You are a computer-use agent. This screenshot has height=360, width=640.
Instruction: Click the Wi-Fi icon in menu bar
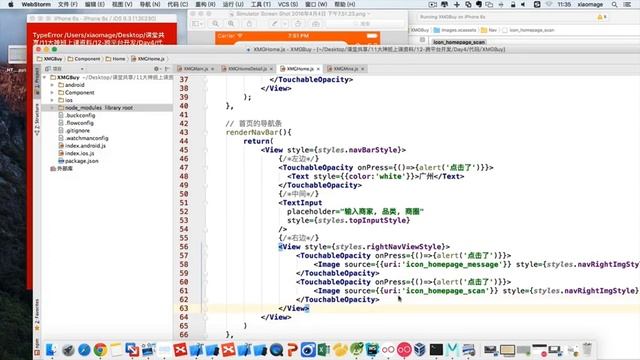[549, 4]
